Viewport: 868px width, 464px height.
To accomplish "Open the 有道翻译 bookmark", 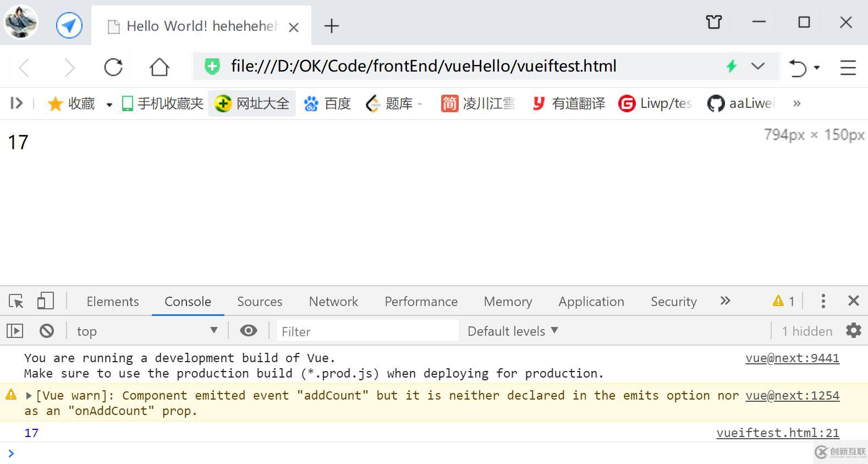I will [x=568, y=103].
